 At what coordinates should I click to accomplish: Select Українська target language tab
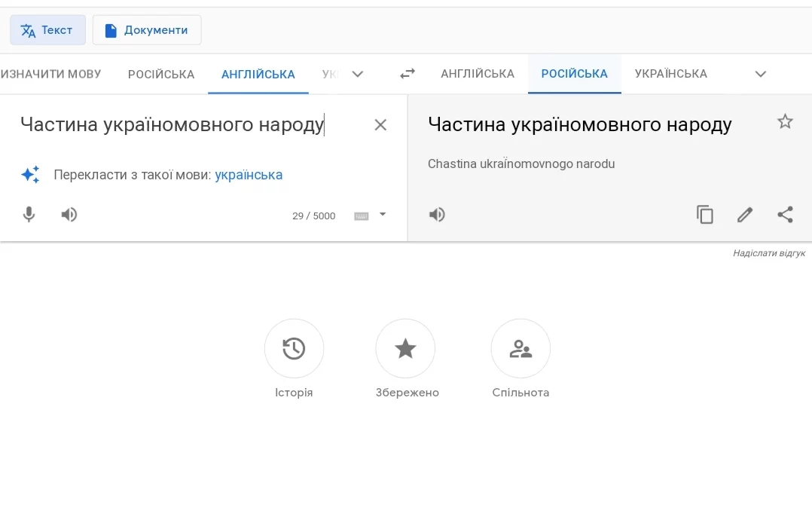(670, 74)
